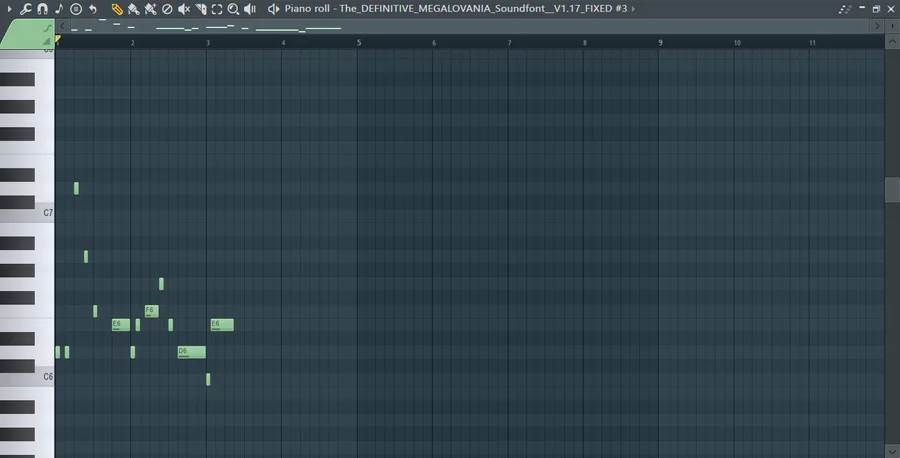Restore the piano roll window size
The image size is (900, 458).
click(876, 9)
